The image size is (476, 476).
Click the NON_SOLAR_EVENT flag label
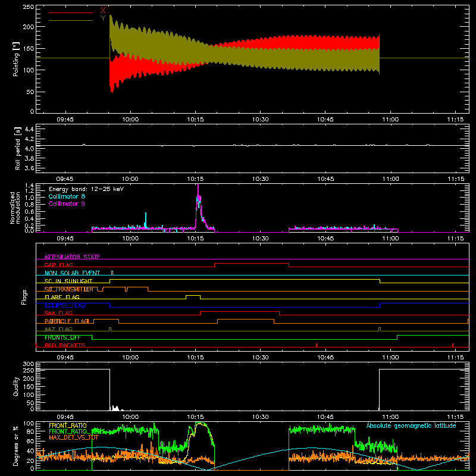tap(72, 273)
